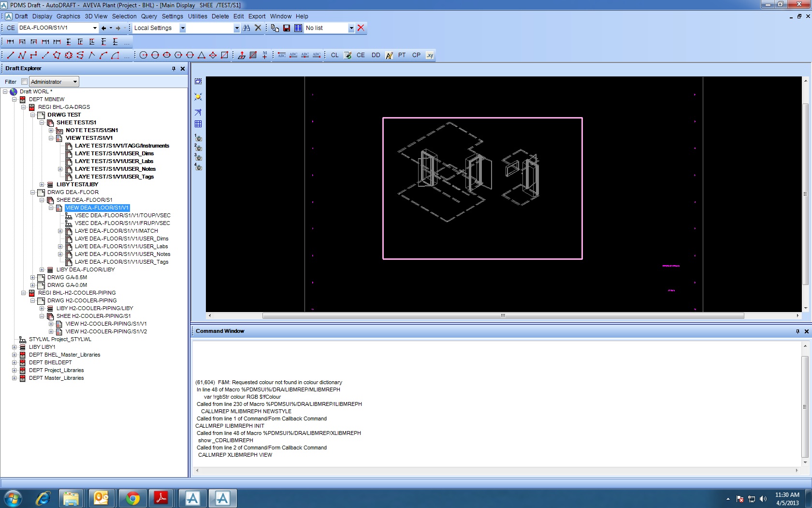The image size is (812, 508).
Task: Close the Draft Explorer panel
Action: (x=183, y=69)
